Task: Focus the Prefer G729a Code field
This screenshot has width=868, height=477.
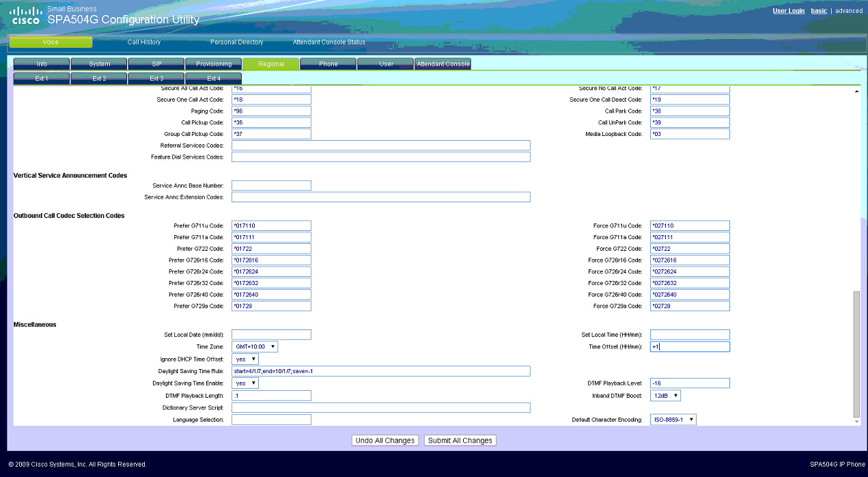Action: [x=272, y=306]
